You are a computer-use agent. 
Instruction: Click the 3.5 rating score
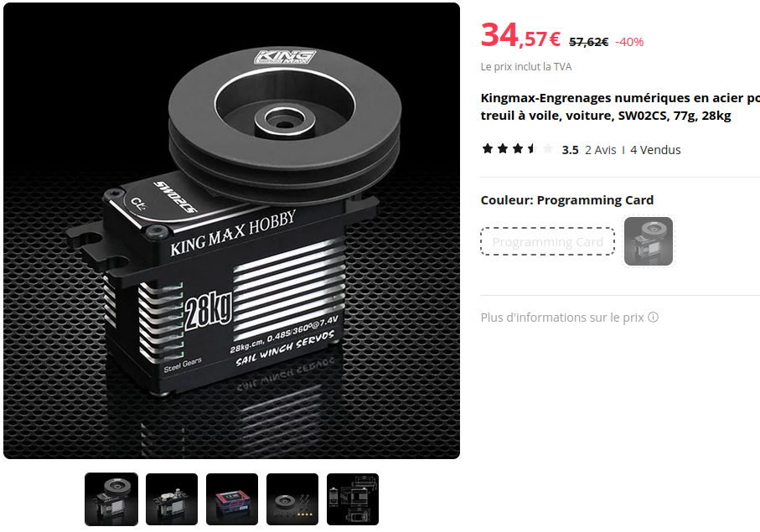[x=570, y=150]
